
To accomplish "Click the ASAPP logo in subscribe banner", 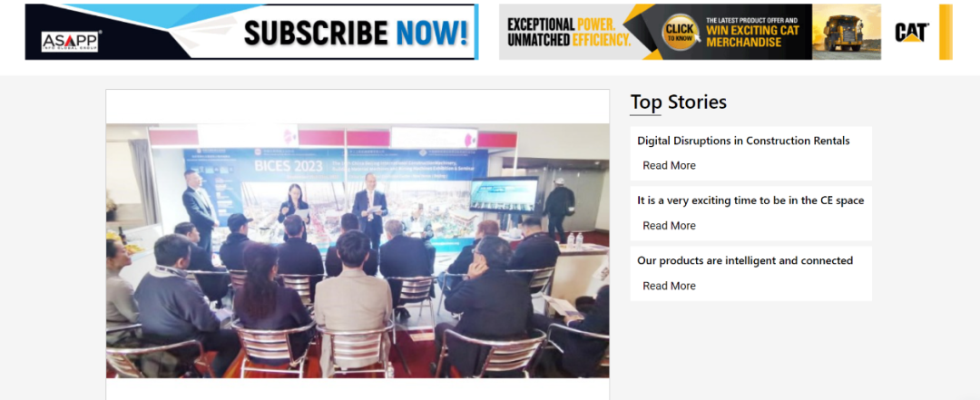I will point(70,42).
